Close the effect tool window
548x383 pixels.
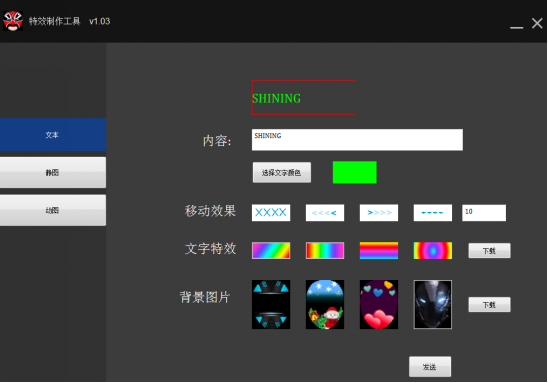[x=537, y=23]
